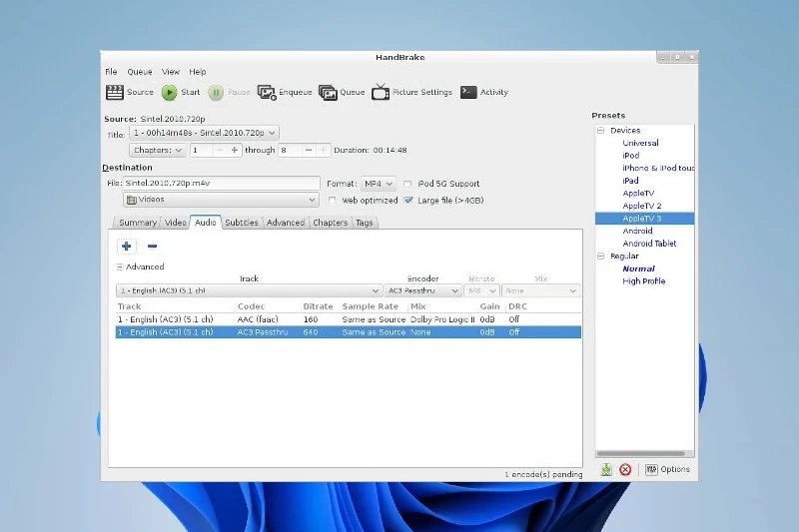Save preset using green download icon
Viewport: 799px width, 532px height.
[606, 469]
